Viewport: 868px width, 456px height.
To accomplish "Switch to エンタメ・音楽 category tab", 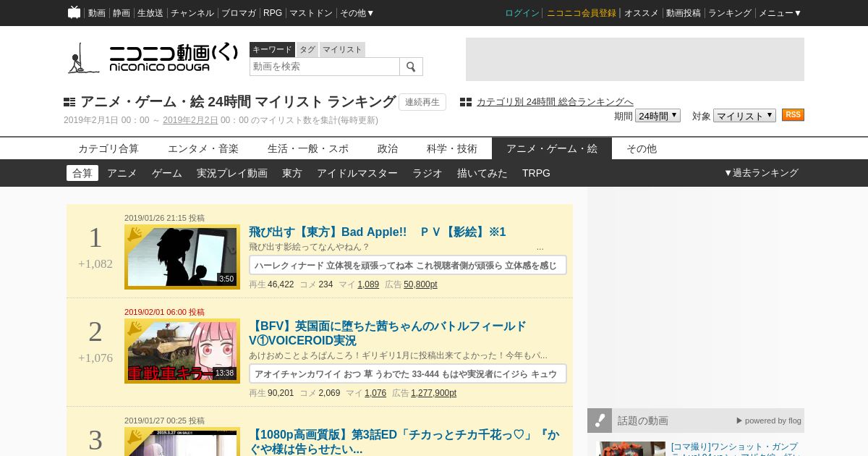I will click(x=203, y=148).
